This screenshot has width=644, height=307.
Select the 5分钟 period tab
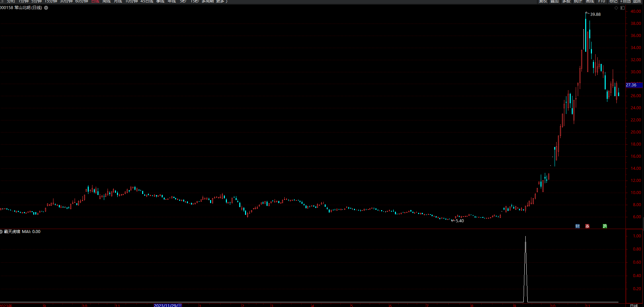pos(37,1)
